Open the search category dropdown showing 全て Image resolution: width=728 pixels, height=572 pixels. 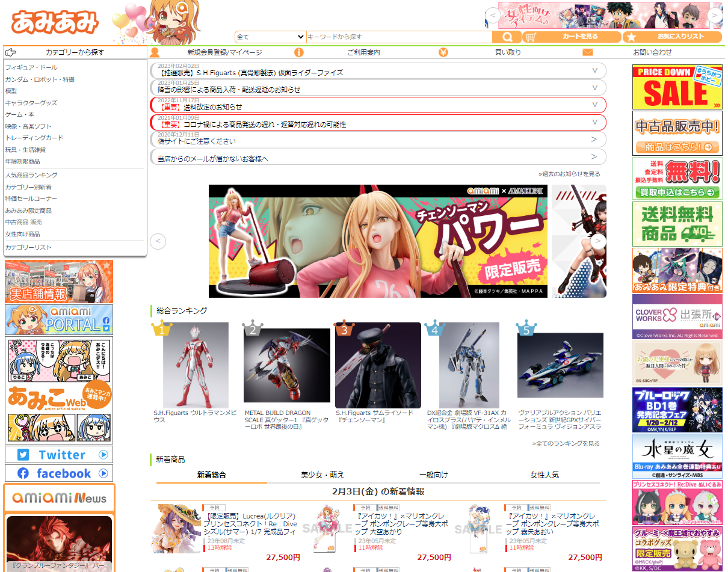click(271, 37)
